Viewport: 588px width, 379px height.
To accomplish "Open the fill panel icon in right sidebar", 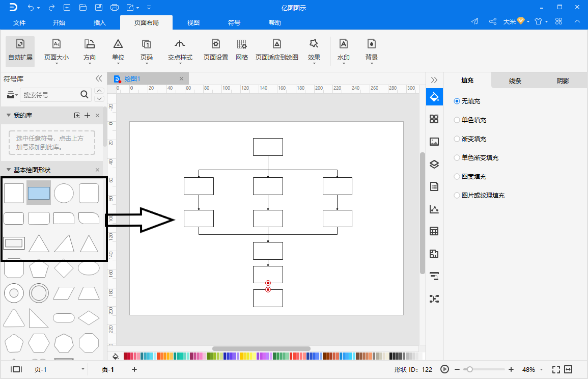I will [434, 97].
